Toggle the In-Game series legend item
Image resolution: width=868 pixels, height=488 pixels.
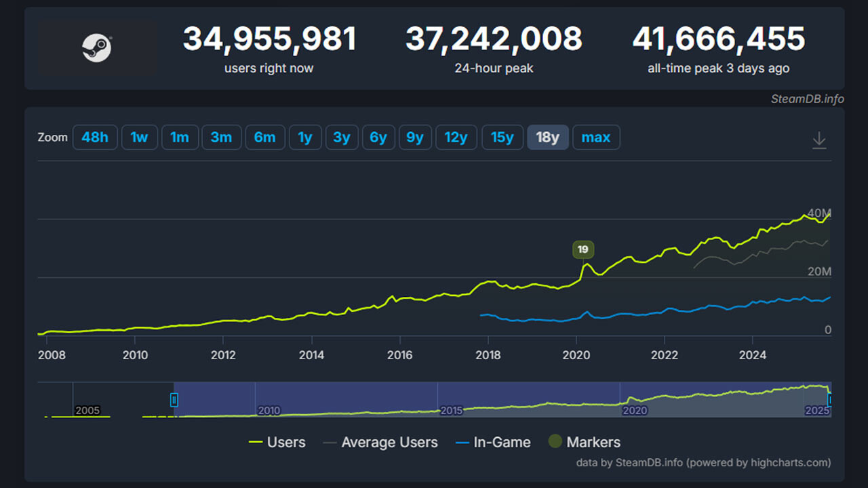tap(493, 443)
